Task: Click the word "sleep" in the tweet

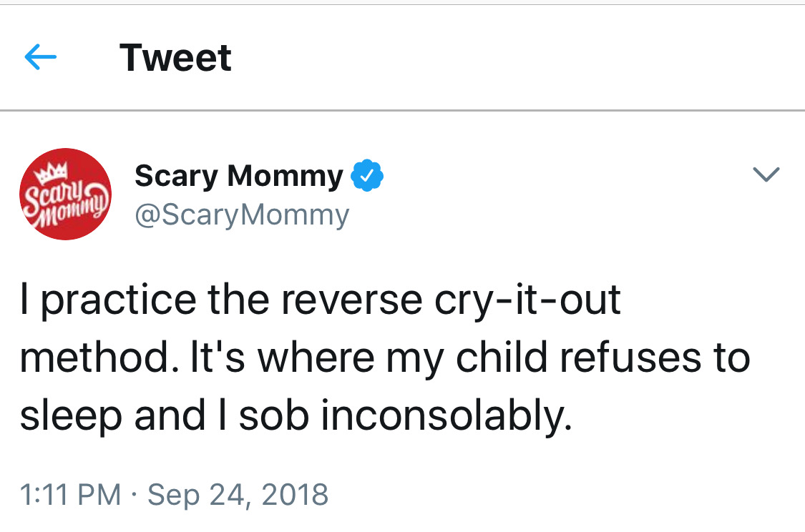Action: click(x=61, y=416)
